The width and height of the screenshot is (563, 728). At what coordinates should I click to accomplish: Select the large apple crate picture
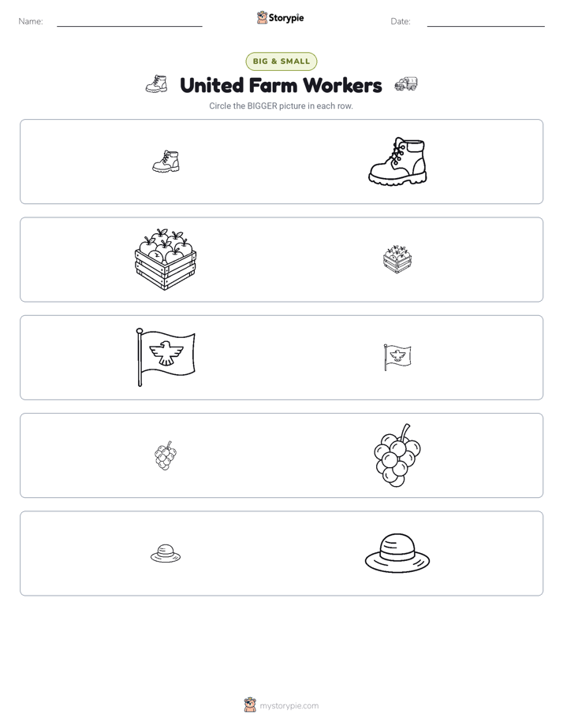tap(166, 259)
